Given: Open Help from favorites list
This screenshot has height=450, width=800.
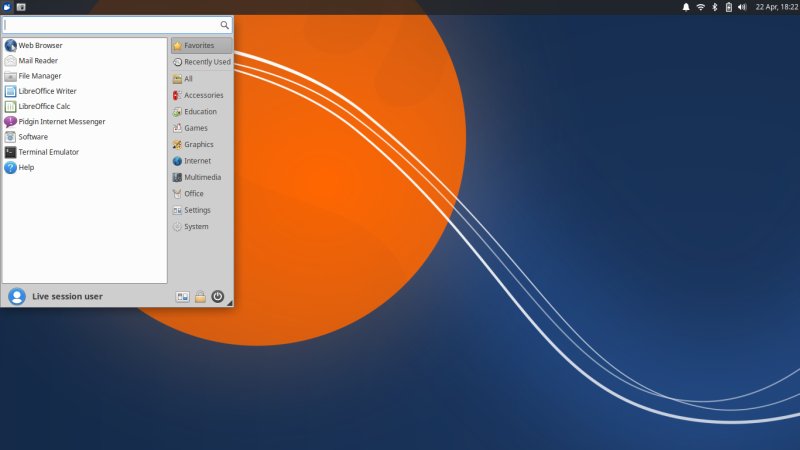Looking at the screenshot, I should coord(85,167).
